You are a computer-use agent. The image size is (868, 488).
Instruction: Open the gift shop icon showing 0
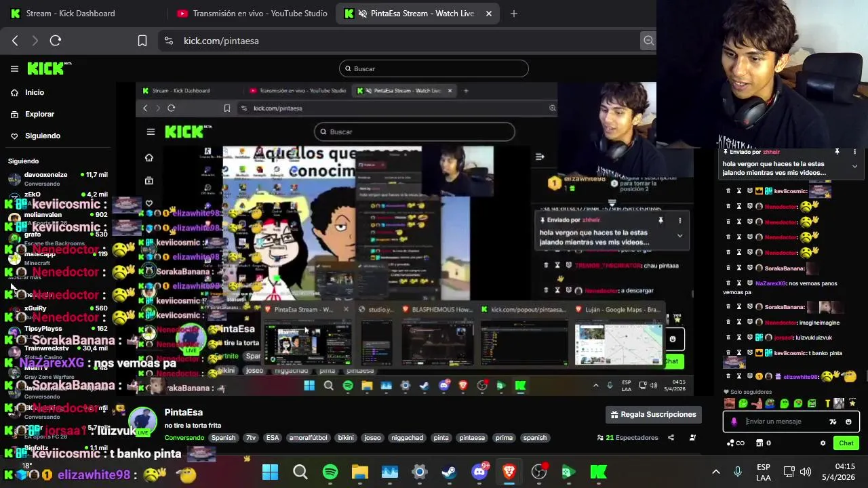pos(763,443)
